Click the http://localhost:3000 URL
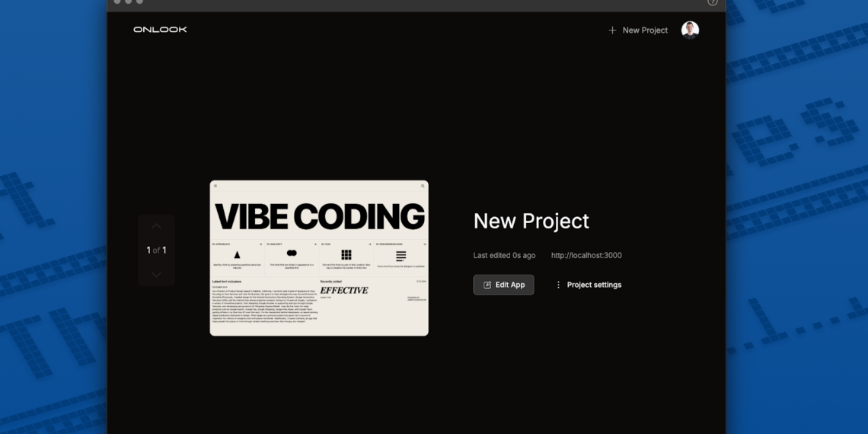Image resolution: width=868 pixels, height=434 pixels. click(x=586, y=255)
